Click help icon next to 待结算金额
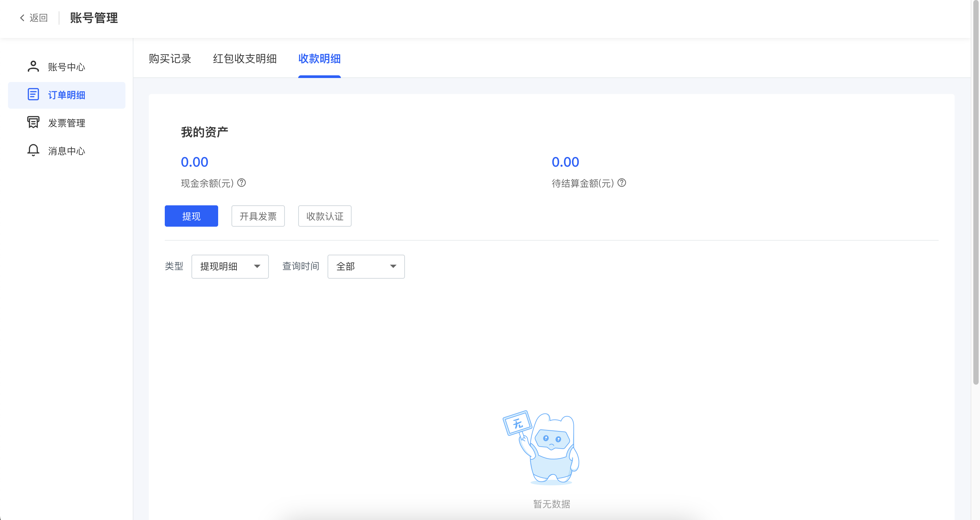Viewport: 980px width, 520px height. tap(622, 183)
